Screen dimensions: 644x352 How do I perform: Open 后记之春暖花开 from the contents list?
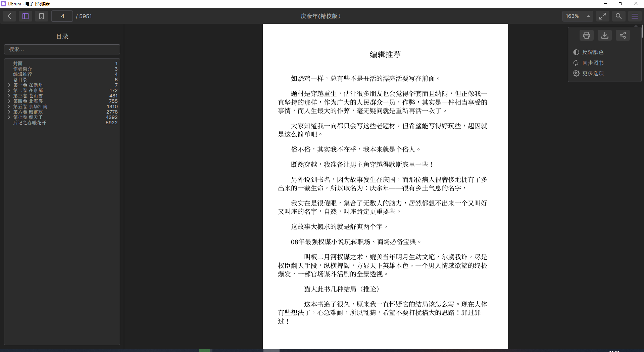(30, 123)
